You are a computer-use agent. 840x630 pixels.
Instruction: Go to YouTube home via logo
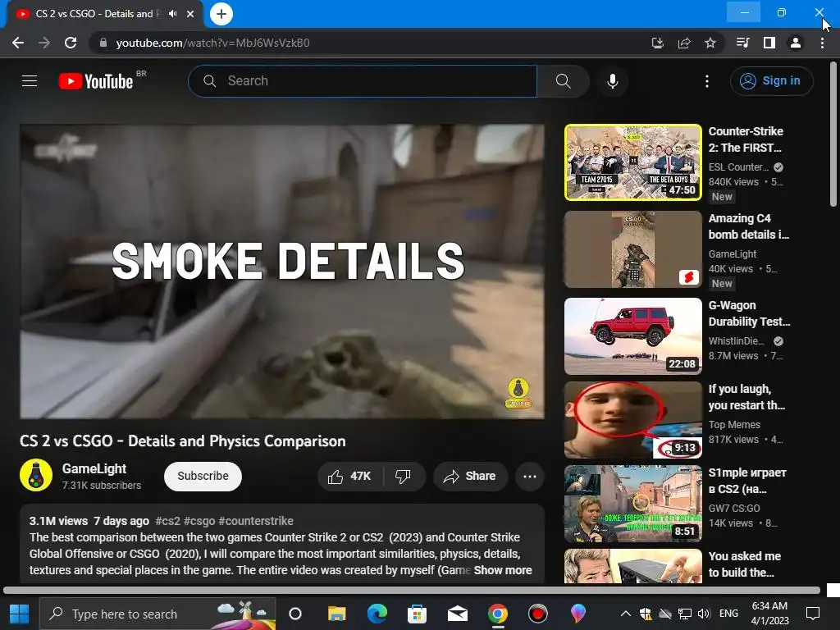[96, 81]
